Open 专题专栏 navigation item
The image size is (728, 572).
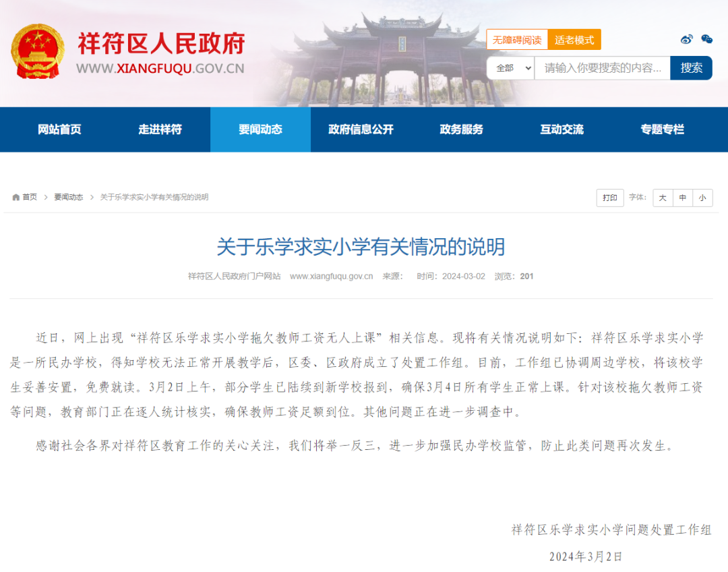pyautogui.click(x=662, y=130)
